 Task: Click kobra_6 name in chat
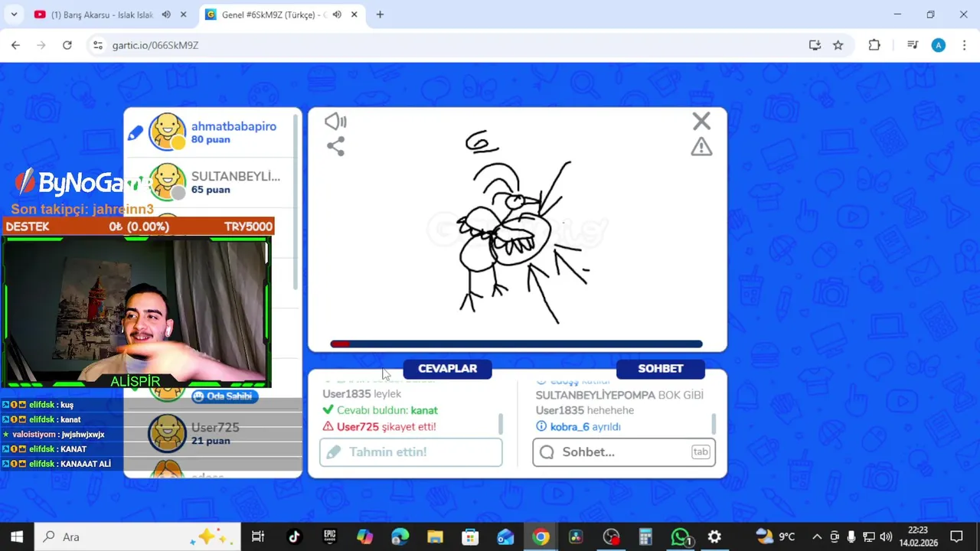570,427
